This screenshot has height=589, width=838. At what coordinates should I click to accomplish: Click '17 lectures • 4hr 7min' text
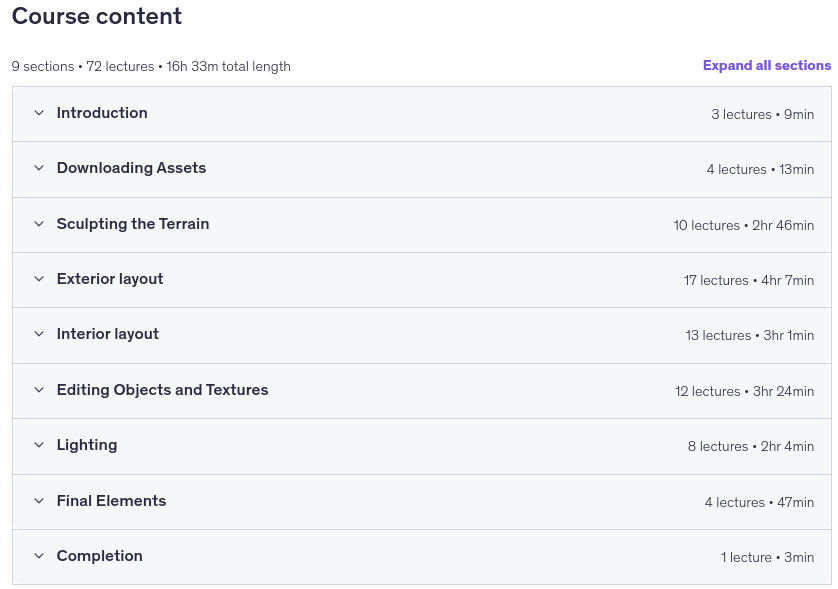click(749, 281)
